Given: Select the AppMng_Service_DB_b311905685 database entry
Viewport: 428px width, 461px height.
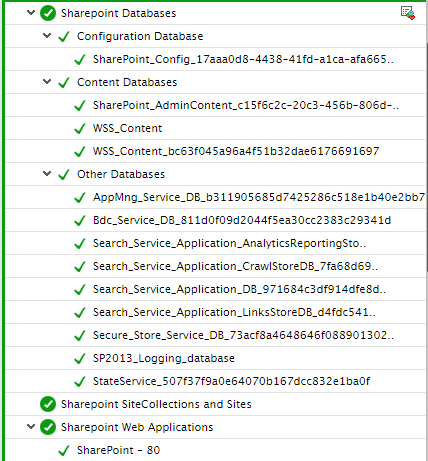Looking at the screenshot, I should click(x=259, y=197).
